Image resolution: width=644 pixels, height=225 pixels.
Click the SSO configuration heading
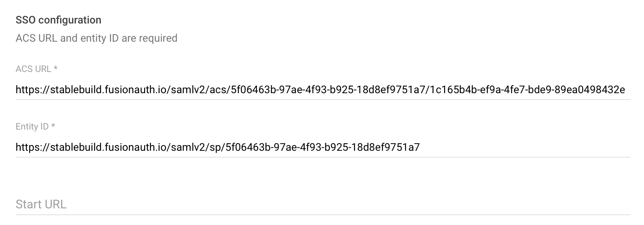[x=58, y=20]
